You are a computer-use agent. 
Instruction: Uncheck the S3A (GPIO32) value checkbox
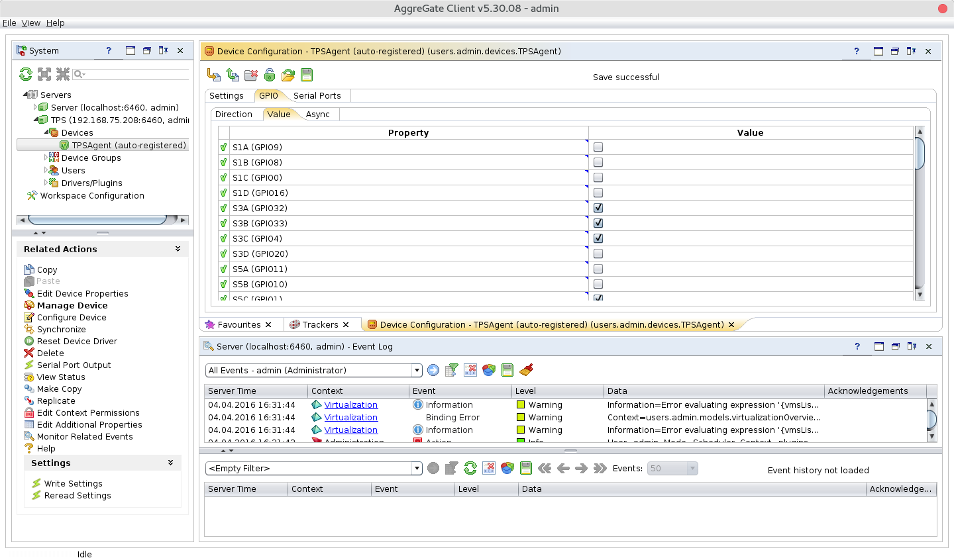click(598, 208)
